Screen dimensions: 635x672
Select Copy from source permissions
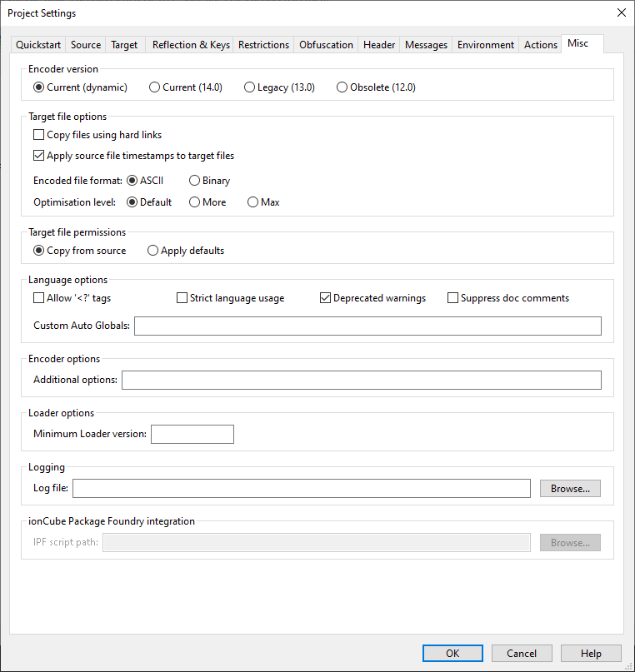80,251
